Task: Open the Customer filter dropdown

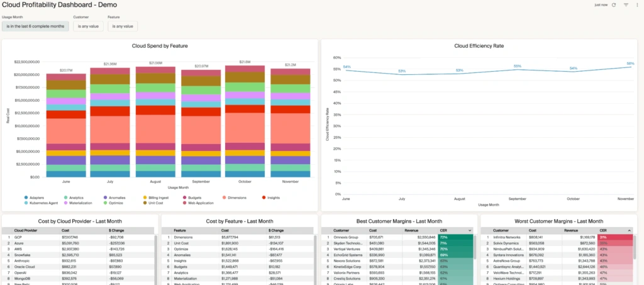Action: pos(89,26)
